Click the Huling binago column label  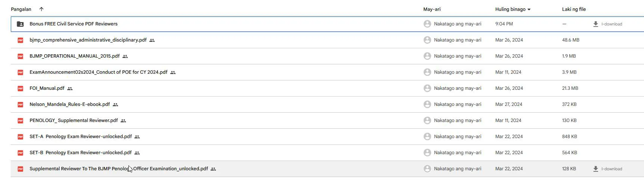pos(510,9)
